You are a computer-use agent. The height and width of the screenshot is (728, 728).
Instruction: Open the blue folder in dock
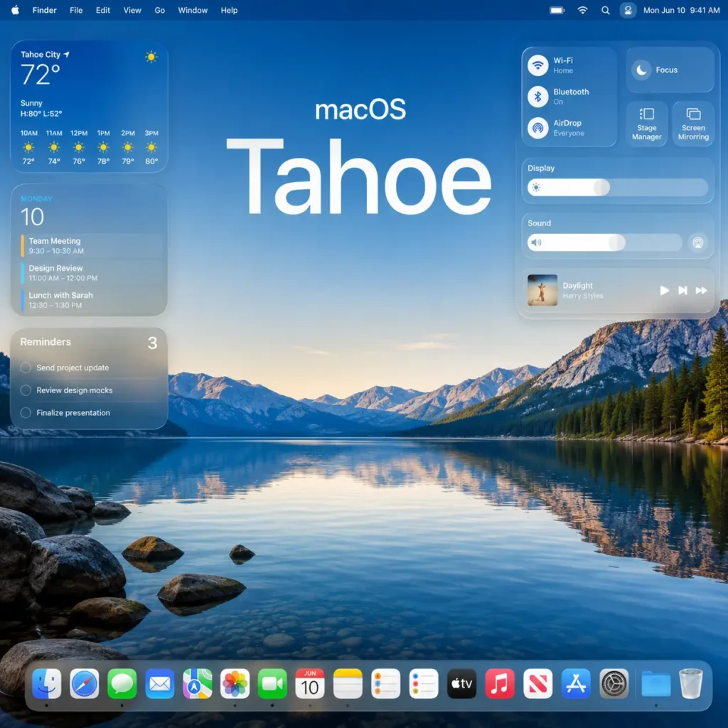coord(656,685)
